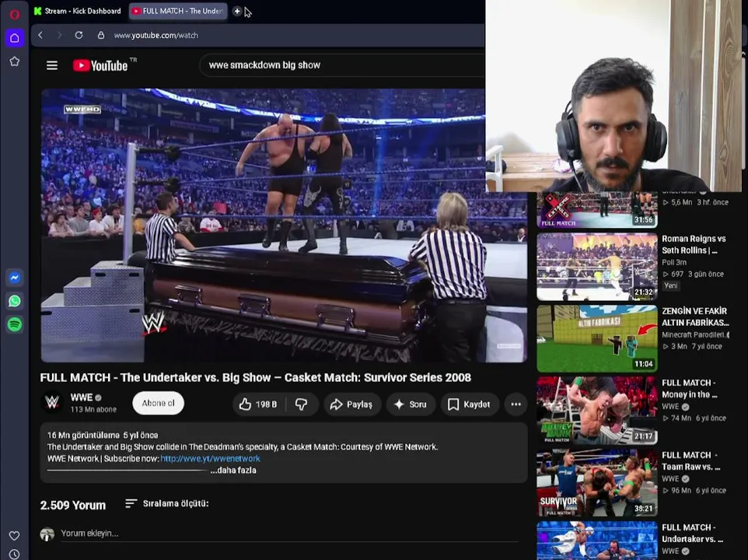This screenshot has width=748, height=560.
Task: Click the browser forward arrow
Action: [x=60, y=35]
